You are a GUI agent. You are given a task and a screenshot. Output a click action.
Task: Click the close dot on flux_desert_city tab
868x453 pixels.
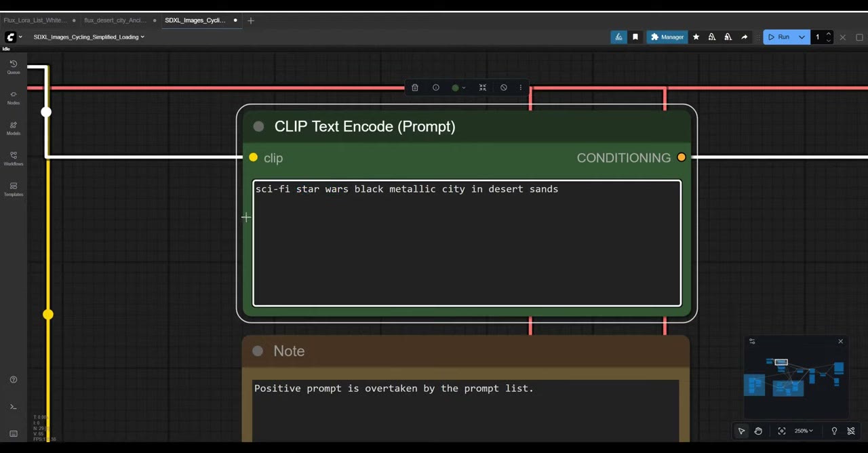click(x=155, y=20)
